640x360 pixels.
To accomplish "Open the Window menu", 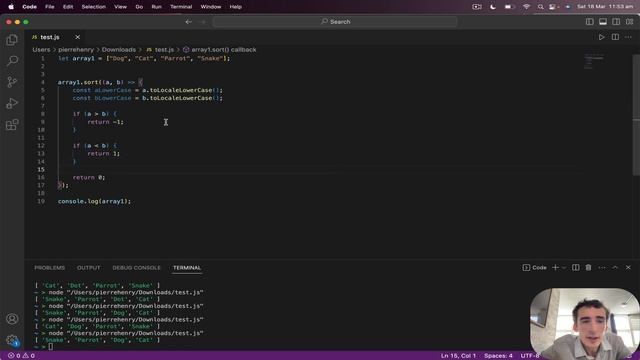I will pos(211,7).
